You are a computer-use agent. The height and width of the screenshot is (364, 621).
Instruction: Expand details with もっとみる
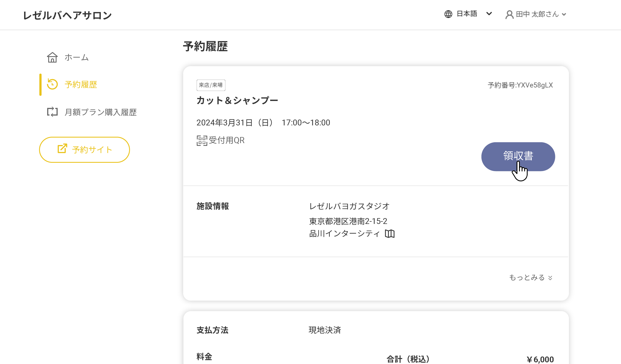[531, 278]
